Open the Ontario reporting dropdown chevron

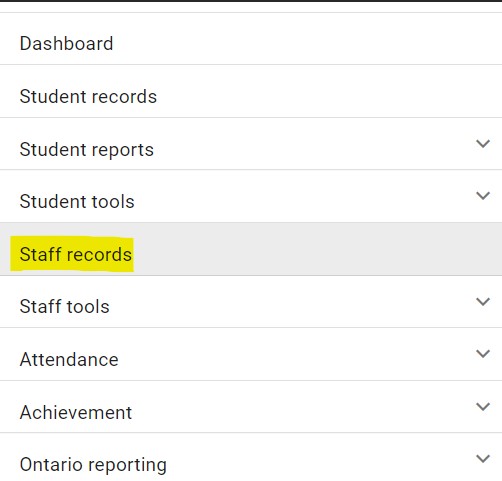483,459
